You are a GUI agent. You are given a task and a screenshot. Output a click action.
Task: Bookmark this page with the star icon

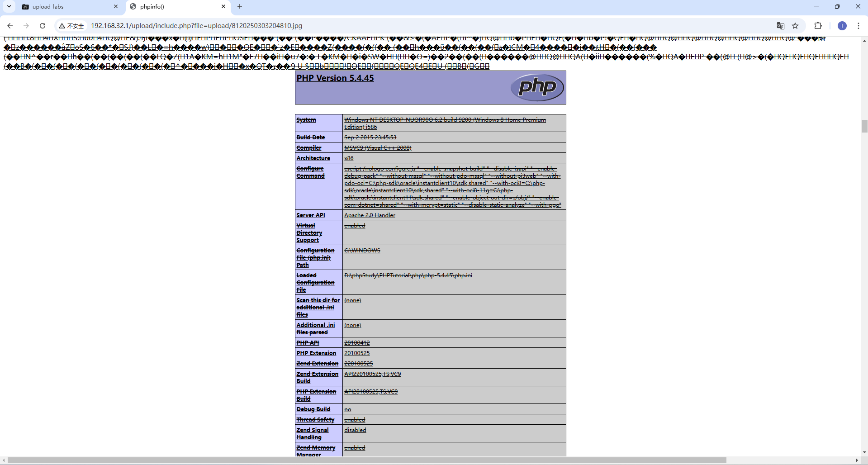coord(795,26)
